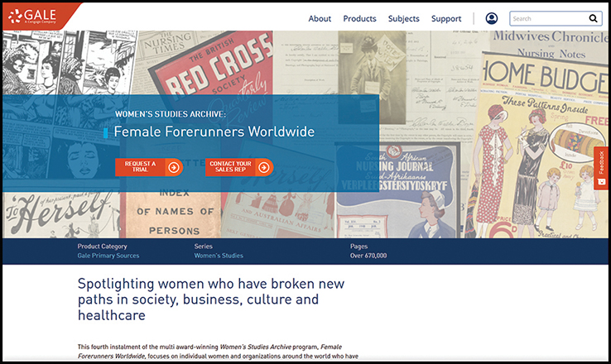Follow the Women's Studies series link
The height and width of the screenshot is (364, 611).
(219, 256)
